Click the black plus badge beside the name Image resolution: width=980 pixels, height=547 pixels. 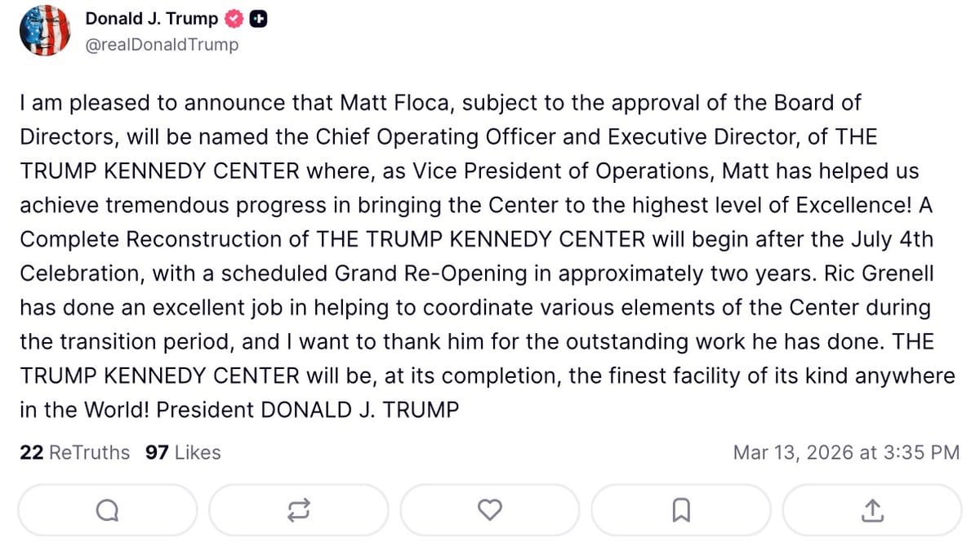click(x=257, y=19)
